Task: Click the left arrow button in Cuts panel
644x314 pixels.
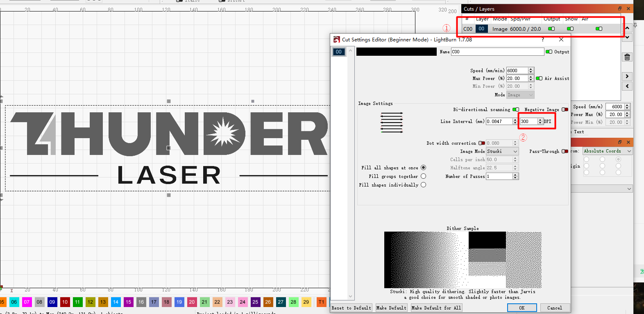Action: pyautogui.click(x=627, y=86)
